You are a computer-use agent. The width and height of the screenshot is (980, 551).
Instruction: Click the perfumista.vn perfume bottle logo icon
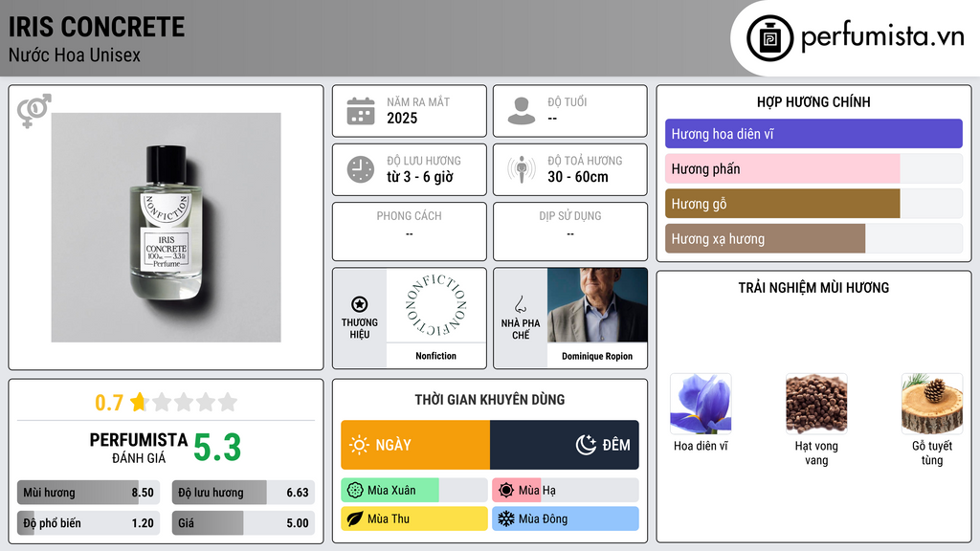pos(769,38)
